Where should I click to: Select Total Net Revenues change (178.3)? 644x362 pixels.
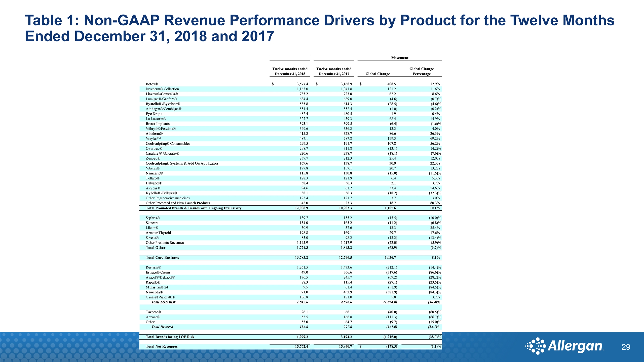pyautogui.click(x=392, y=346)
